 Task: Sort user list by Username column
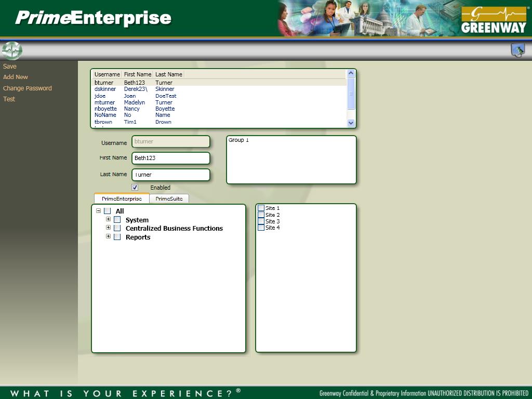point(107,74)
